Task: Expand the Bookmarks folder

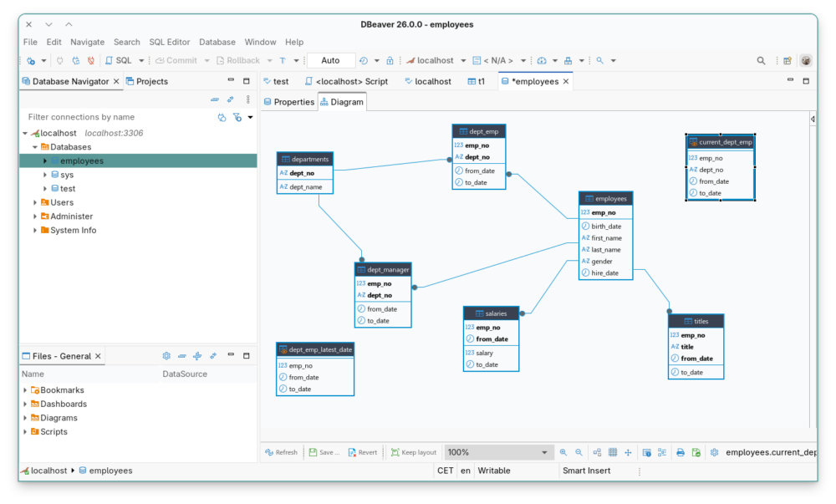Action: [25, 390]
